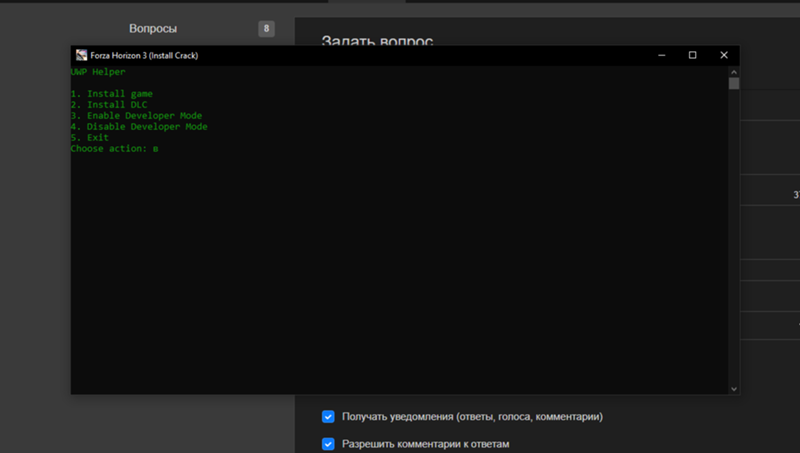Click the 'UWP Helper' header text

point(98,72)
